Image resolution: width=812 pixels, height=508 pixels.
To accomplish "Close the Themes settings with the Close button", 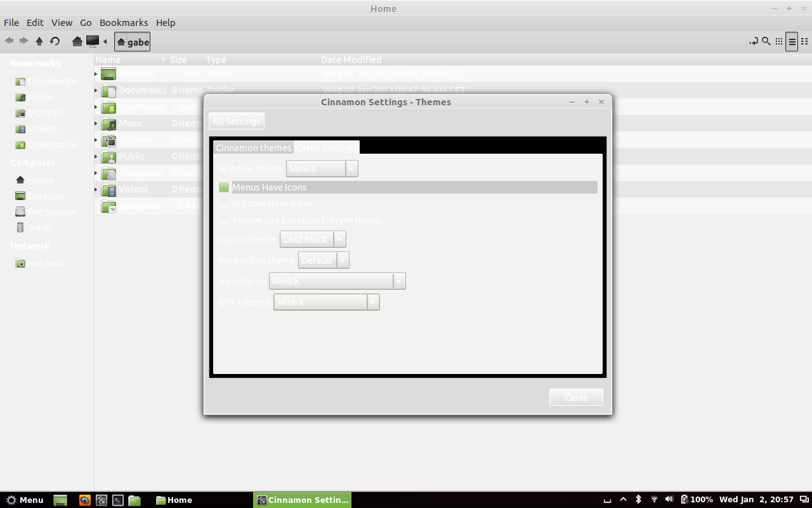I will pyautogui.click(x=575, y=397).
